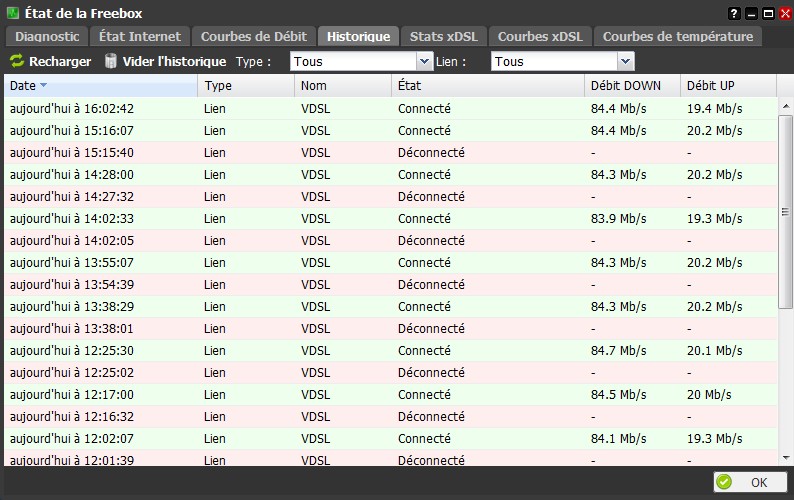Select row aujourd'hui à 14:28:00
Viewport: 794px width, 500px height.
390,175
